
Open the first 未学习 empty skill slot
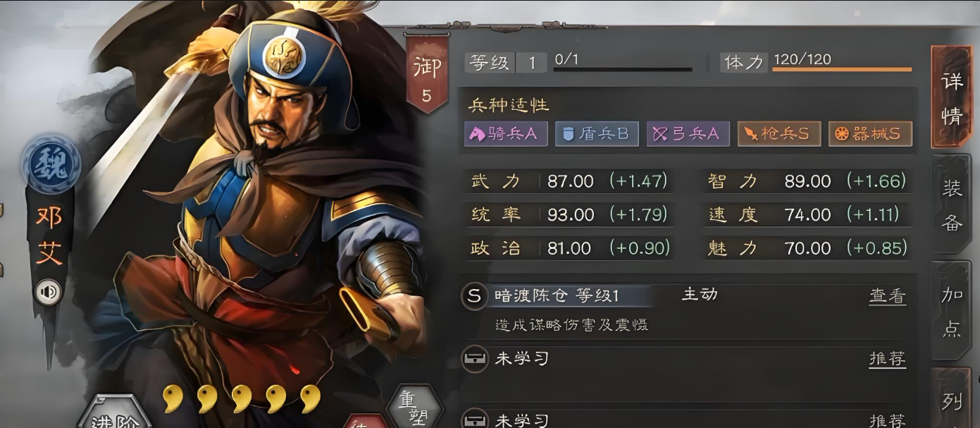pos(683,360)
